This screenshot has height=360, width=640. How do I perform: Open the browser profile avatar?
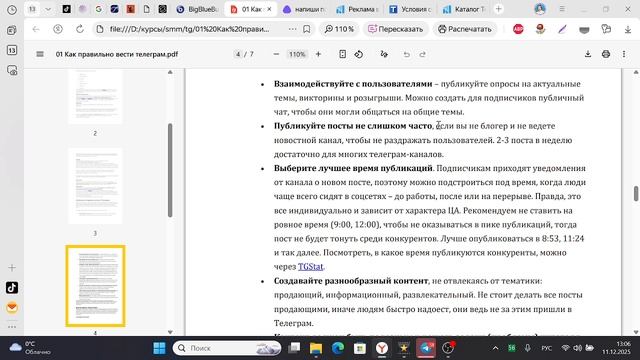540,9
